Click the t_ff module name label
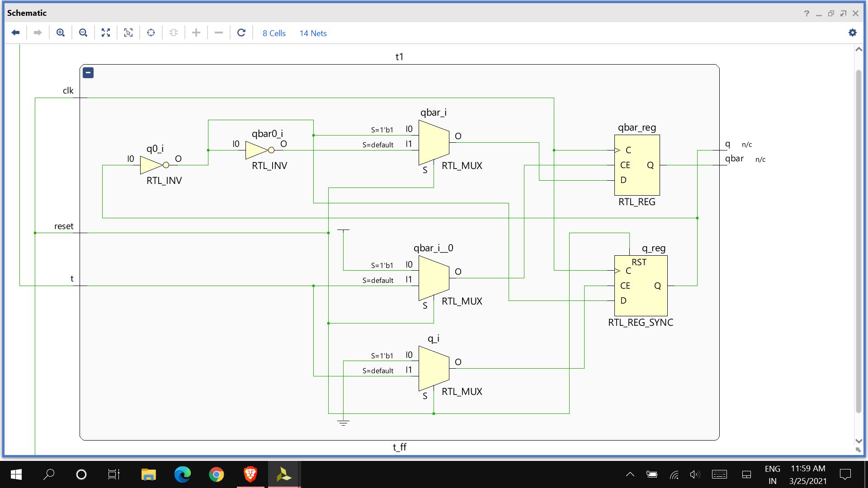 click(x=400, y=447)
